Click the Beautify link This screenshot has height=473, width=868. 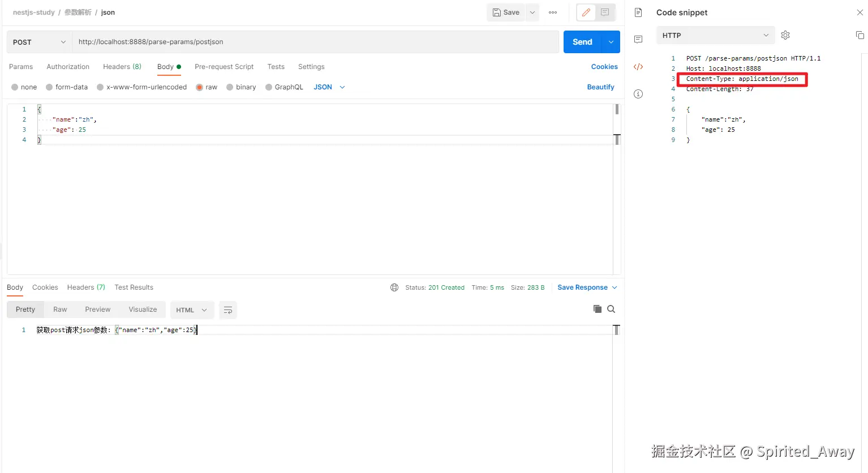[600, 87]
